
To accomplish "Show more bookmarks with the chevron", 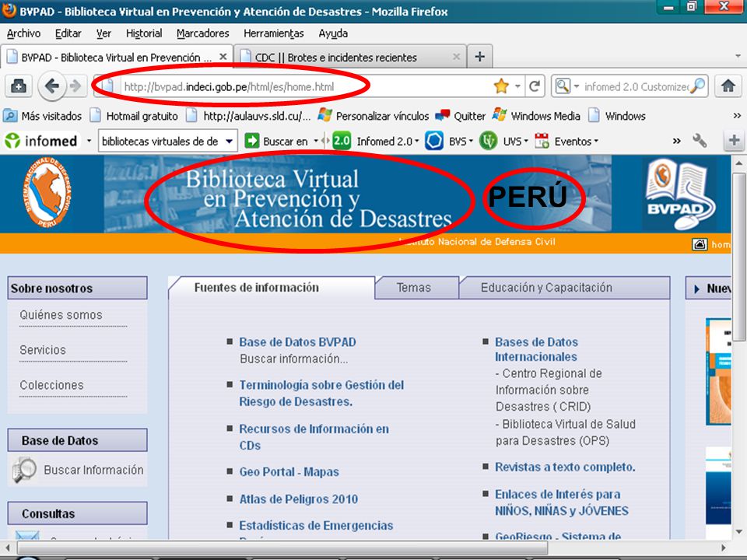I will tap(737, 116).
